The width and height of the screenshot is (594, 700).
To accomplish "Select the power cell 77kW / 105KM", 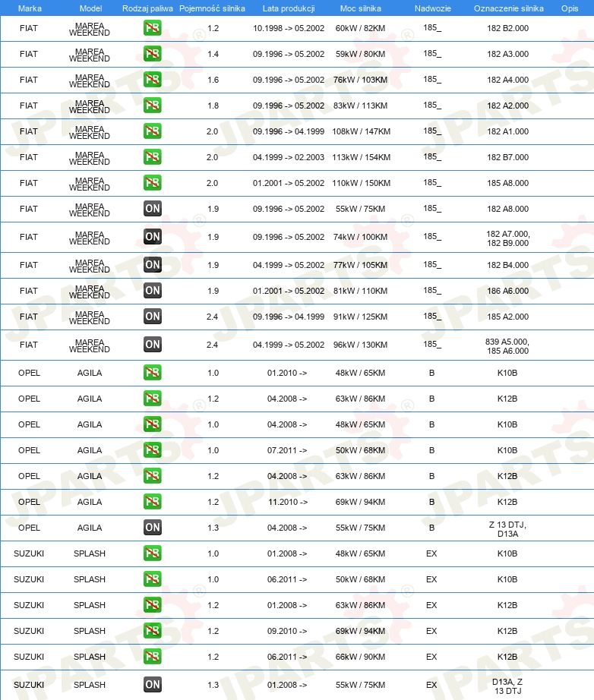I will click(360, 265).
